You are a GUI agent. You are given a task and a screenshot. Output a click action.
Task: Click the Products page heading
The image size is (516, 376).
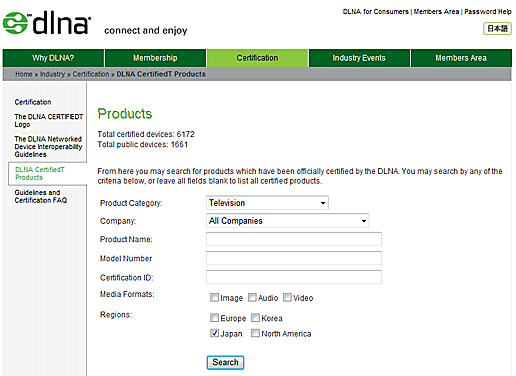(125, 114)
